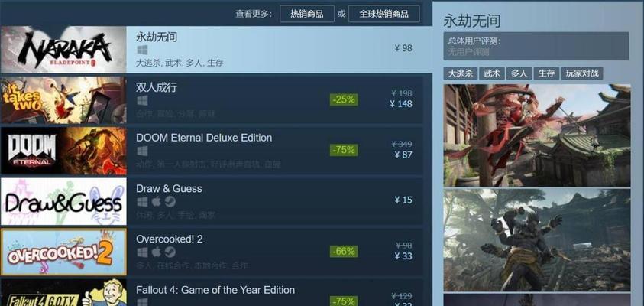Open NARAKA Bladepoint capsule image
Image resolution: width=644 pixels, height=306 pixels.
point(63,50)
